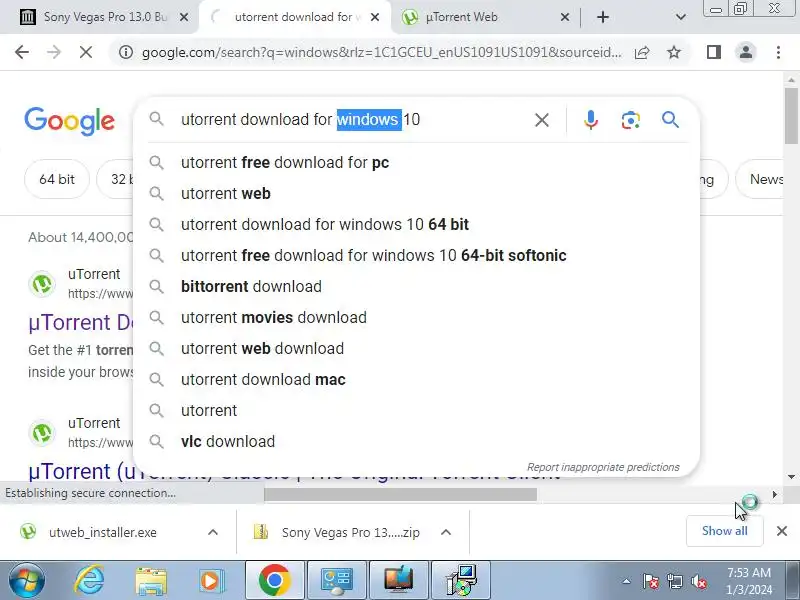Open the µTorrent D... result title link
This screenshot has height=600, width=800.
tap(82, 323)
